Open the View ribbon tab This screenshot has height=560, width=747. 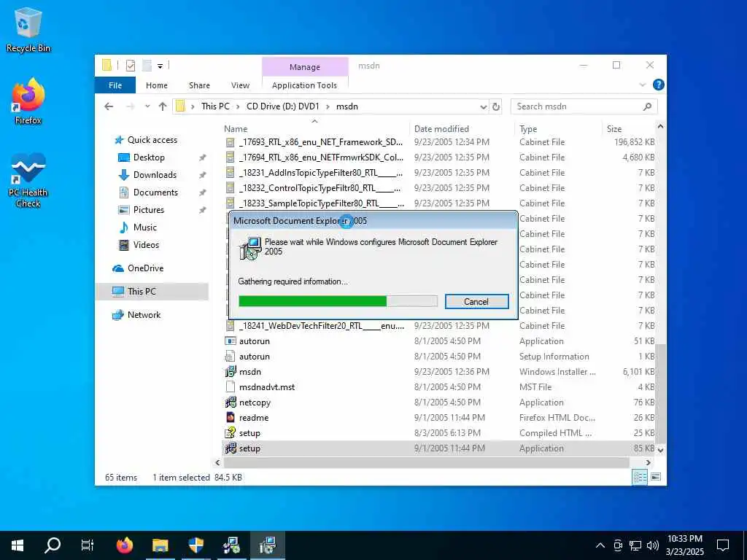pos(240,85)
